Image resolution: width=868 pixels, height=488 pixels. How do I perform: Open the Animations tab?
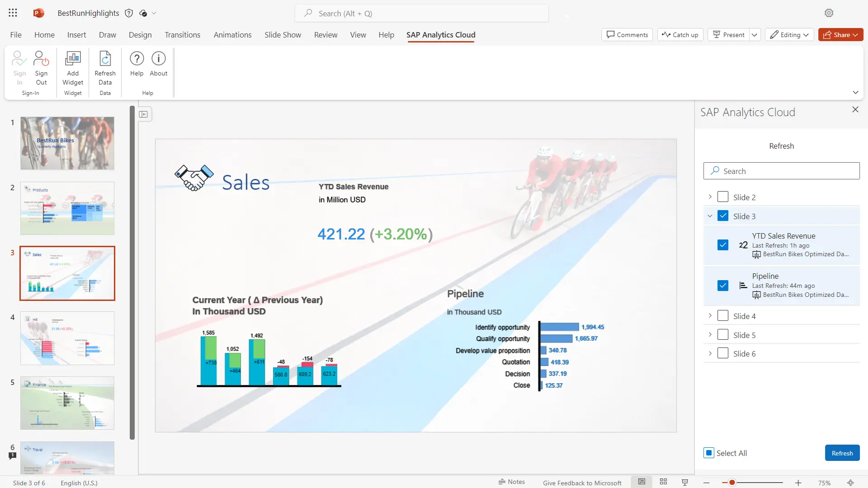pyautogui.click(x=232, y=35)
